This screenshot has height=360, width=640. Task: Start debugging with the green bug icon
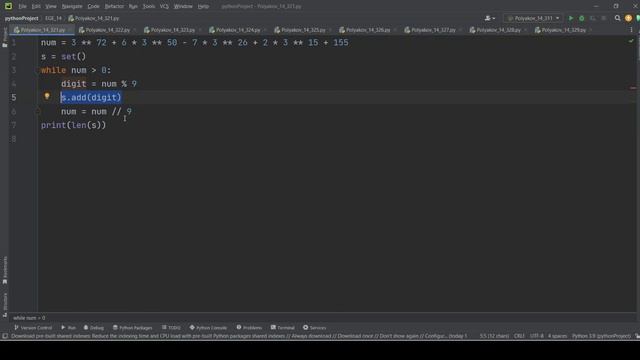pyautogui.click(x=582, y=18)
